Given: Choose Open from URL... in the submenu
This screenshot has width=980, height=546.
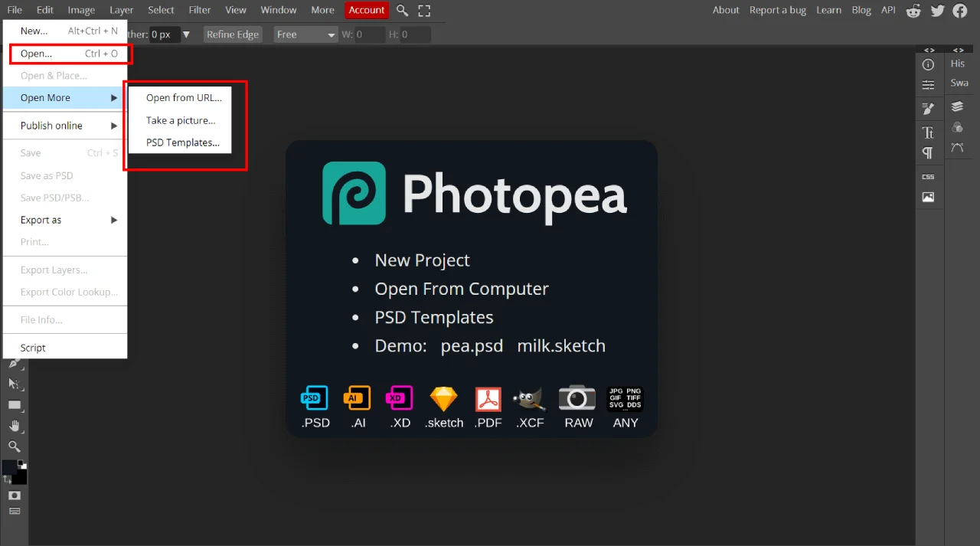Looking at the screenshot, I should pyautogui.click(x=184, y=98).
